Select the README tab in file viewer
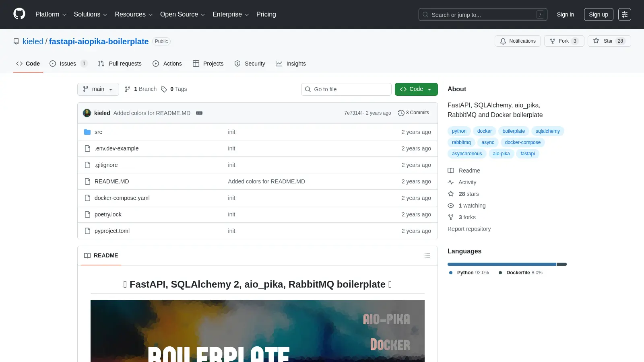Image resolution: width=644 pixels, height=362 pixels. (x=101, y=256)
